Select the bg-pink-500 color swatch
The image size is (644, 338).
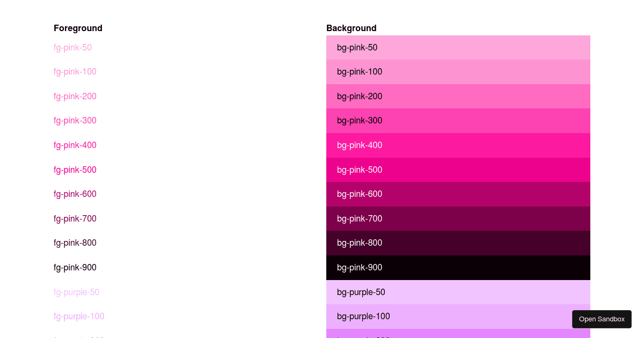point(458,170)
